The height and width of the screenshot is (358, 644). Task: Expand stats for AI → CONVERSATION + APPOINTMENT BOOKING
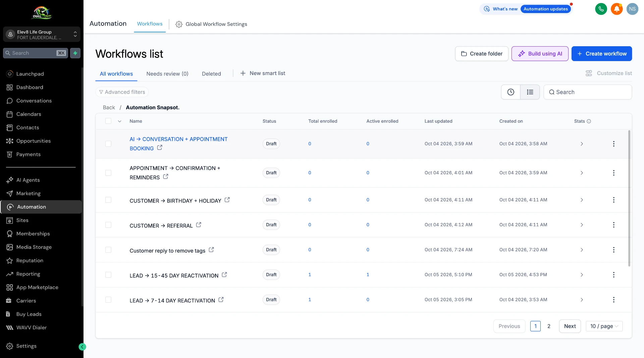[x=582, y=144]
